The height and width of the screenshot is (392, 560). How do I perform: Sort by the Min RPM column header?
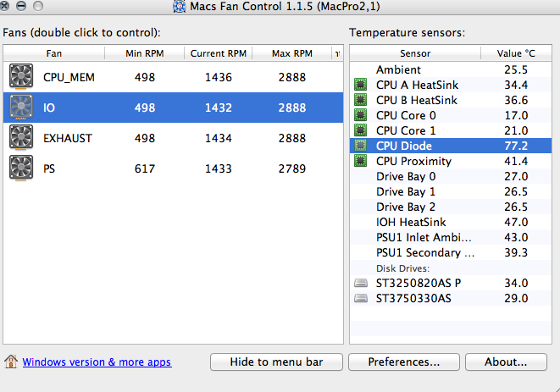145,53
